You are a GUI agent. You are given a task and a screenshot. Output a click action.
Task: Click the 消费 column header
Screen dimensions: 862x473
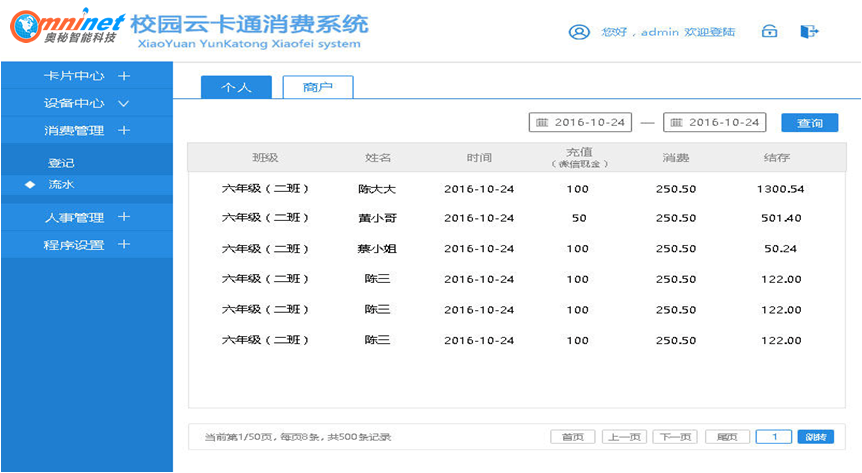676,158
